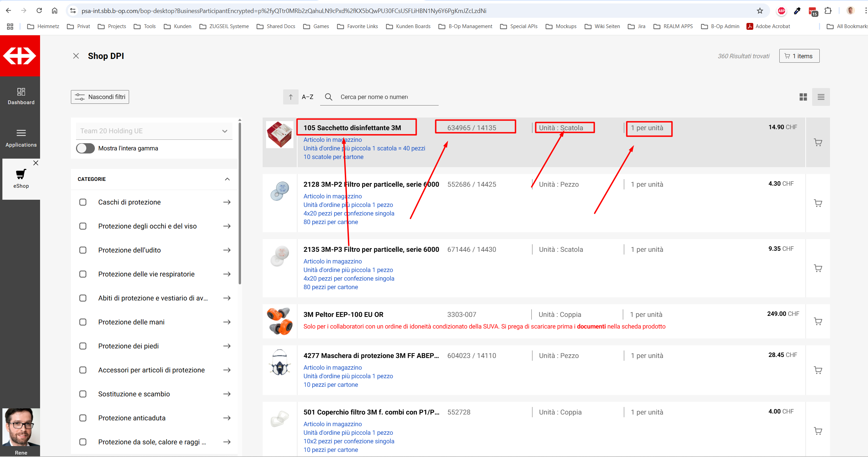Add 105 Sacchetto disinfettante 3M to cart
The width and height of the screenshot is (868, 457).
click(x=818, y=143)
